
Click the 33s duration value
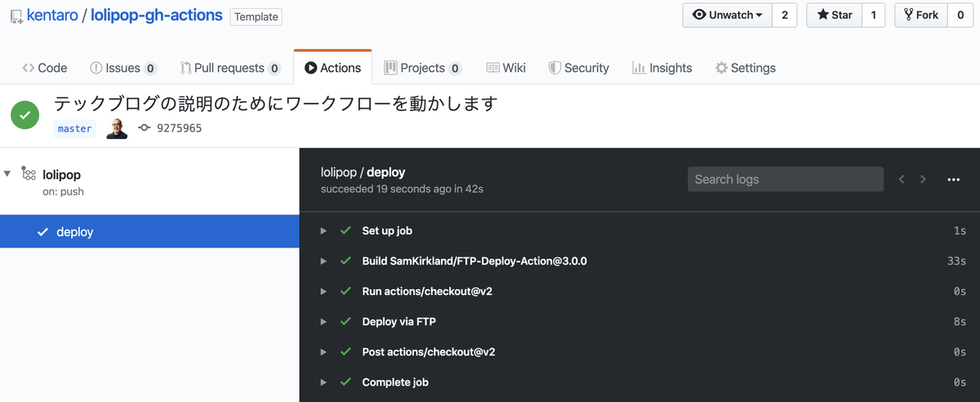(957, 261)
